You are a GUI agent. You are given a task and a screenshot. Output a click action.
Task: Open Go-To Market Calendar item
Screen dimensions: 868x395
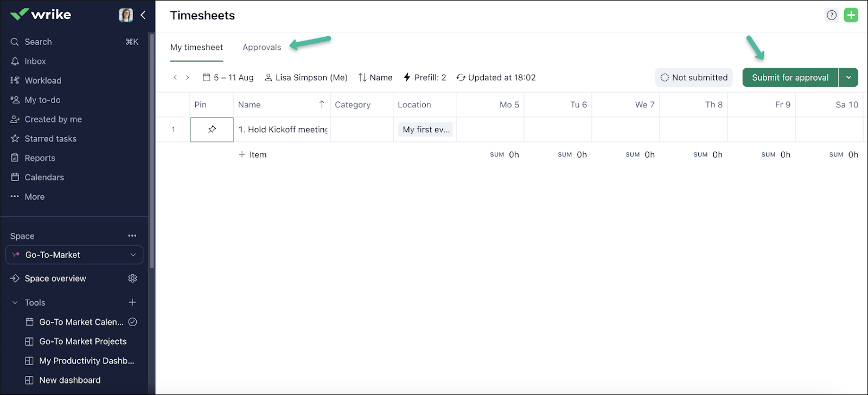tap(74, 322)
